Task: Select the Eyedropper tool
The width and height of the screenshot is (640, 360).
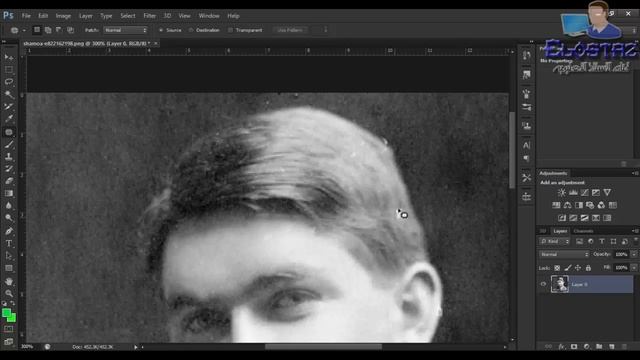Action: (x=9, y=119)
